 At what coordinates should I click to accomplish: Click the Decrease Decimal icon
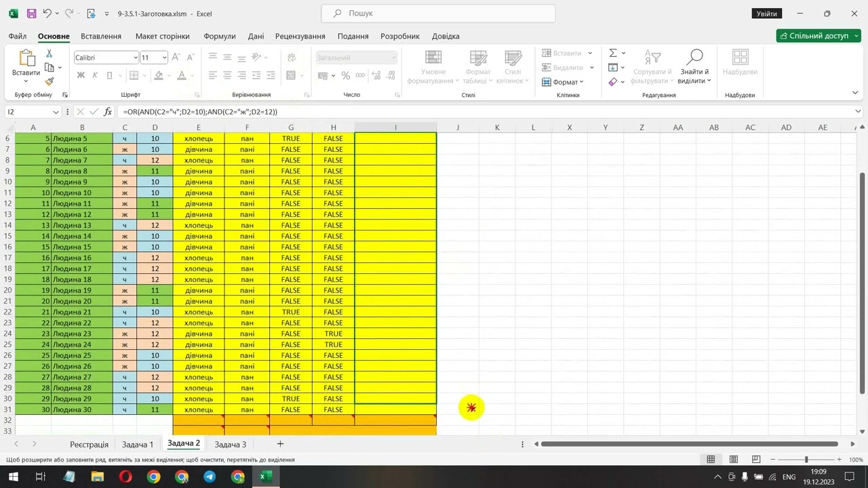(x=389, y=75)
